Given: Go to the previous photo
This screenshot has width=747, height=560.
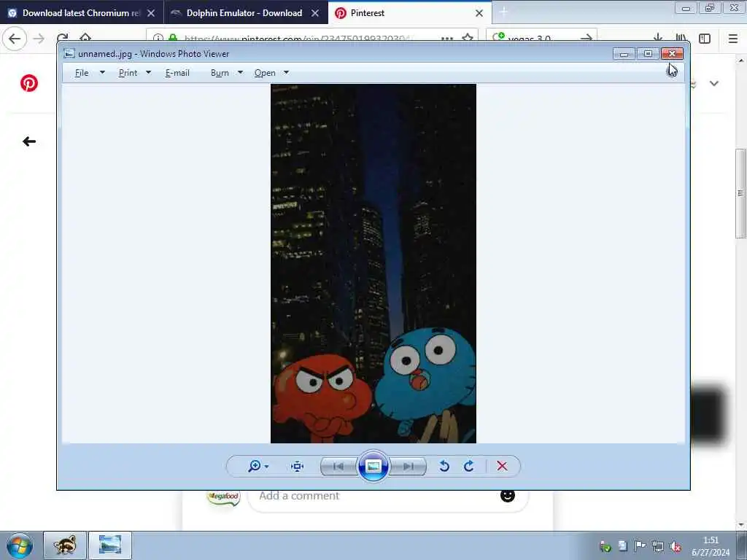Looking at the screenshot, I should (x=338, y=466).
